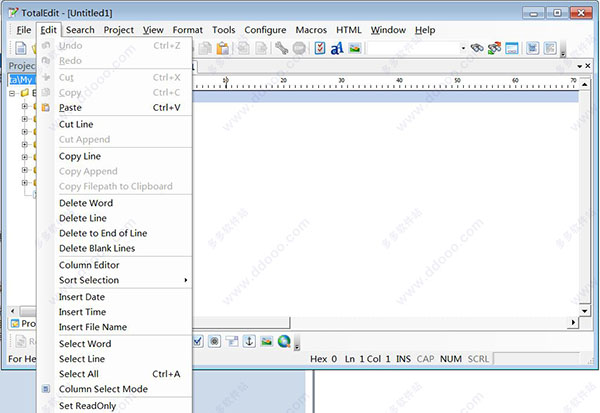Click the TotalEdit application icon in the title bar
Screen dimensions: 600x413
13,13
